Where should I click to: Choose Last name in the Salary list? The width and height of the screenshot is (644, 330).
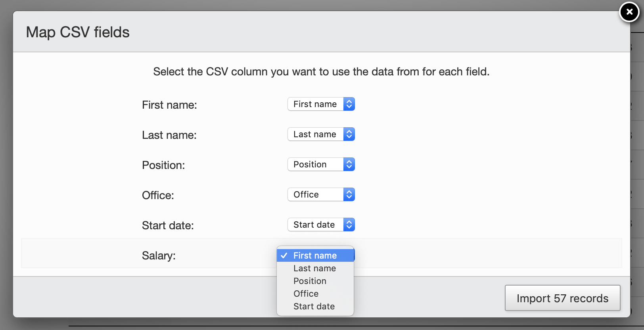pyautogui.click(x=315, y=268)
